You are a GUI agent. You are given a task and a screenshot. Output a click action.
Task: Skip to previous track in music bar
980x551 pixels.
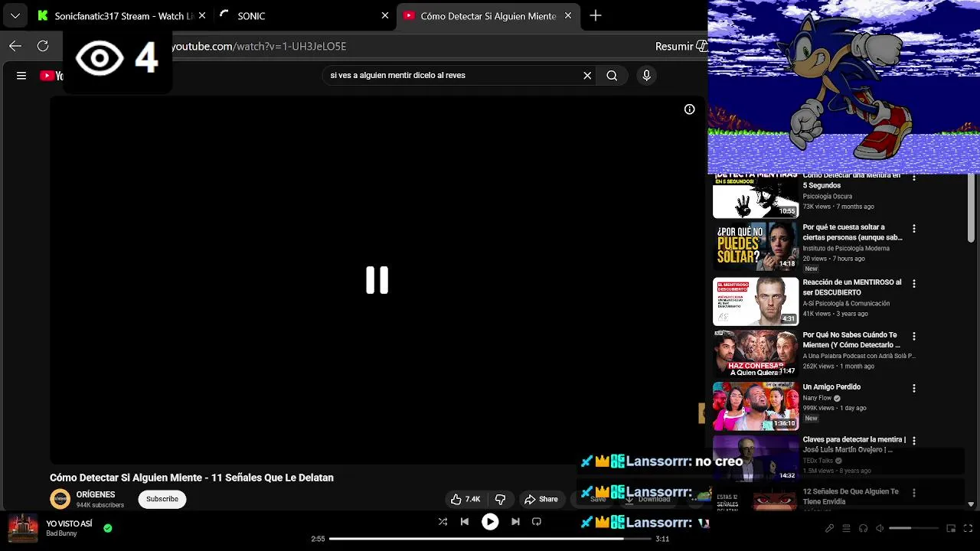464,522
